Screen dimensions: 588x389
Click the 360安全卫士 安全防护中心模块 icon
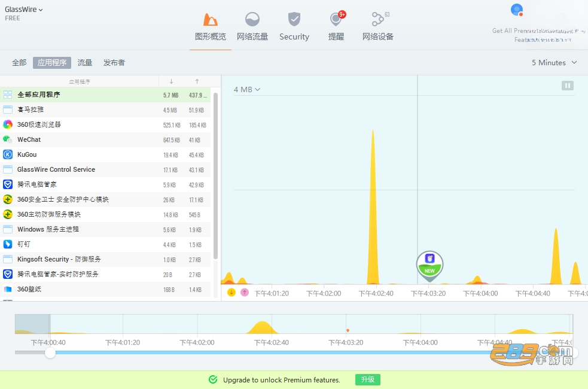[8, 199]
